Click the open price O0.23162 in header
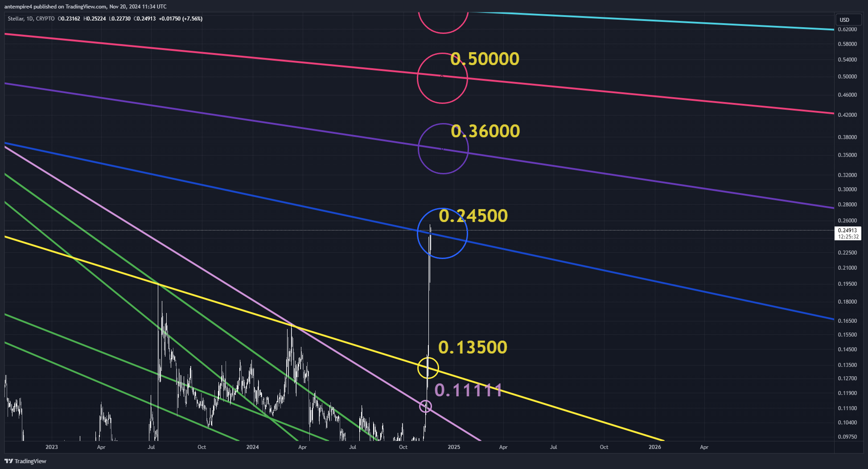The width and height of the screenshot is (868, 469). [x=69, y=19]
